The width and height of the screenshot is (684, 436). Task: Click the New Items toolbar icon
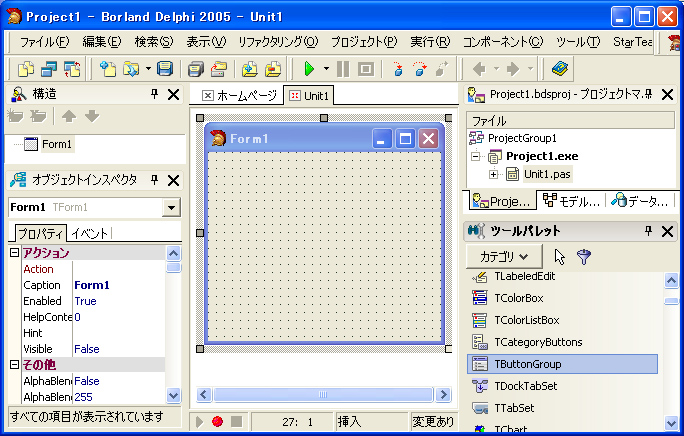108,69
